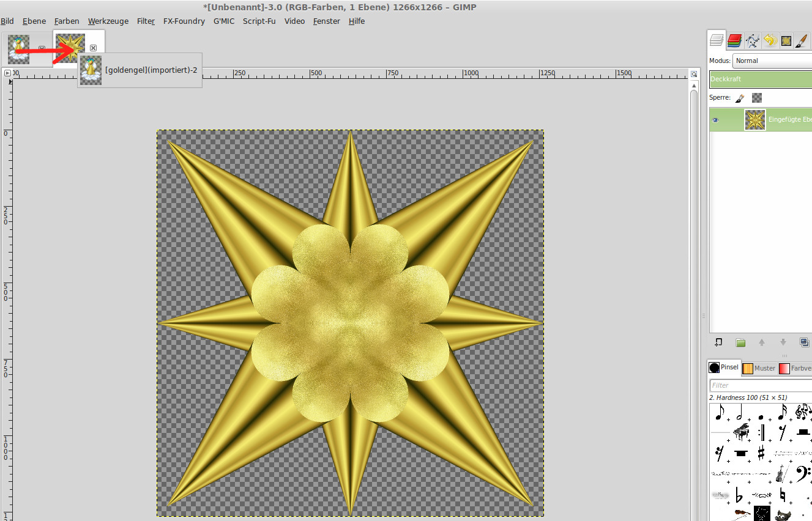This screenshot has height=521, width=812.
Task: Open the Filter menu
Action: coord(146,21)
